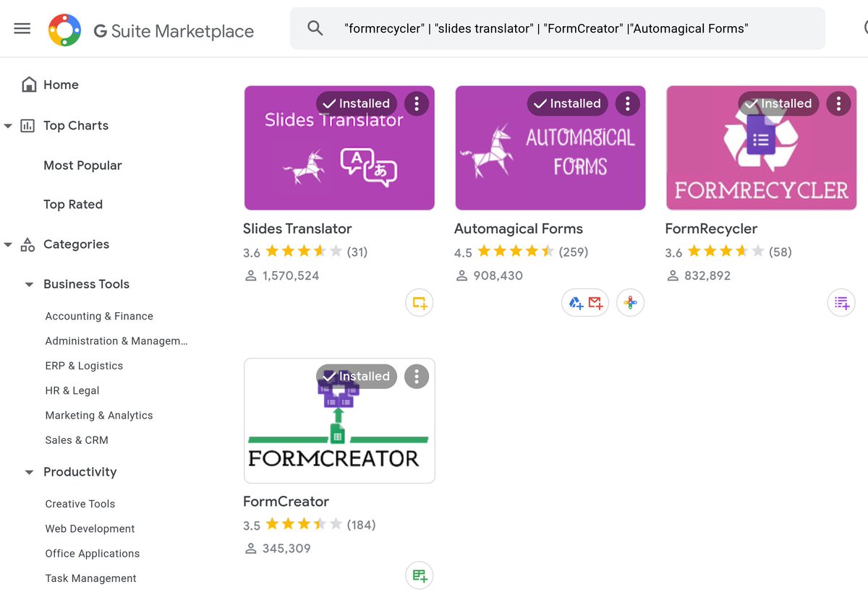Click the search magnifier icon
The width and height of the screenshot is (868, 605).
(315, 28)
